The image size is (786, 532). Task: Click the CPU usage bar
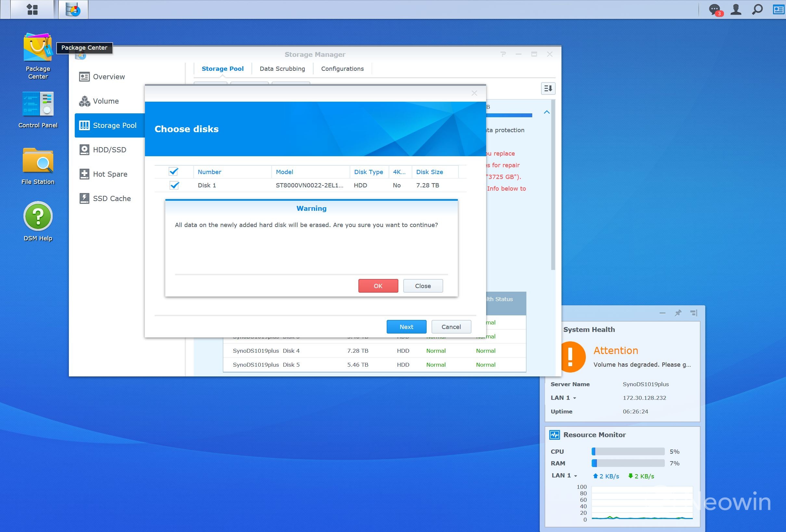[628, 451]
